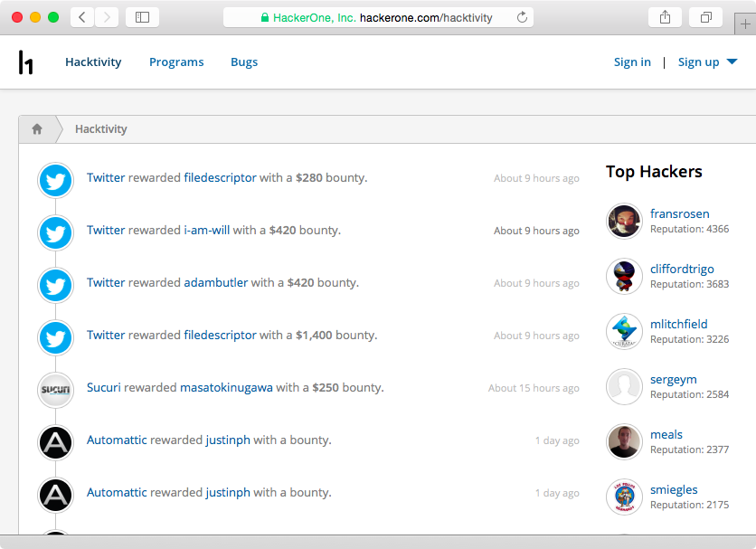This screenshot has height=549, width=756.
Task: Open i-am-will profile link
Action: [x=207, y=230]
